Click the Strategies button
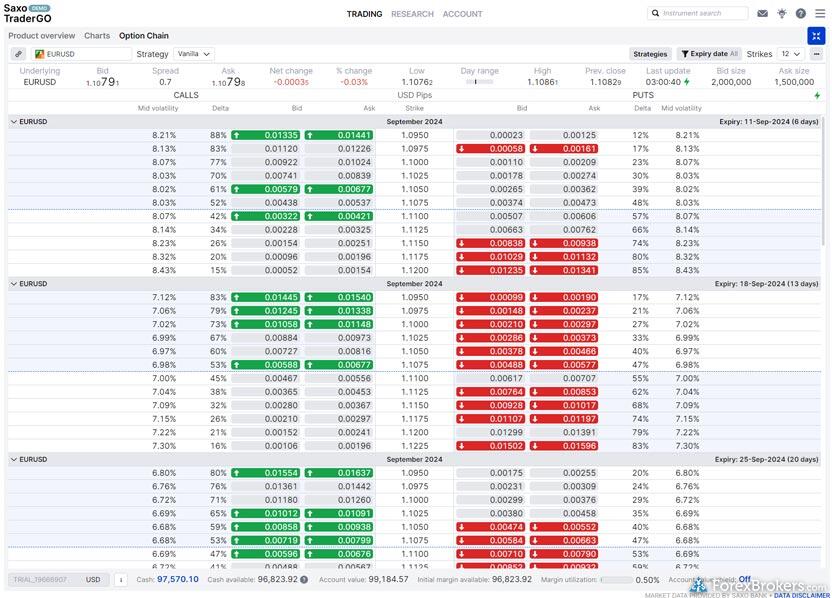Screen dimensions: 832x598 [x=650, y=54]
